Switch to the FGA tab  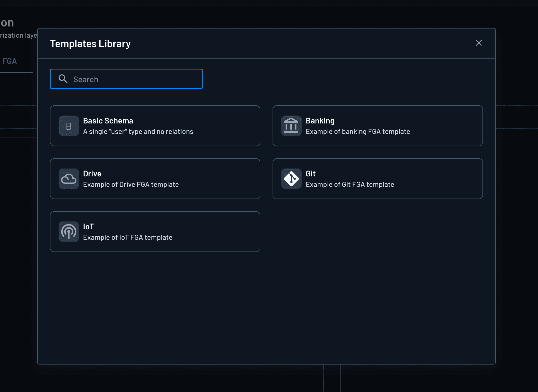point(10,61)
